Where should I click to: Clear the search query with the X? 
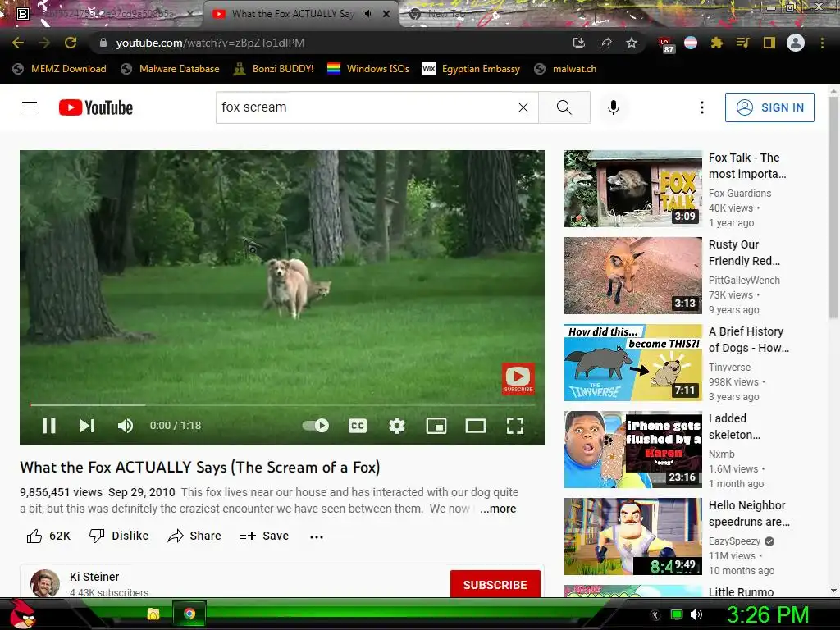click(523, 107)
